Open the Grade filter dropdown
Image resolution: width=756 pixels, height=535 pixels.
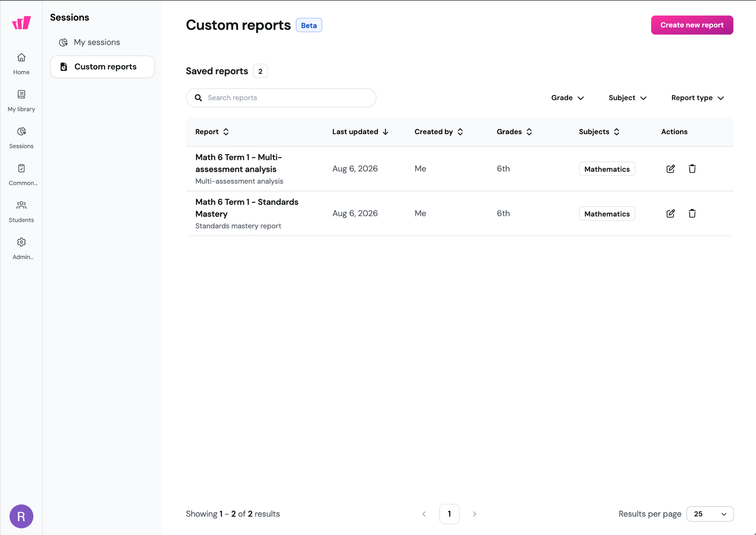pos(567,98)
